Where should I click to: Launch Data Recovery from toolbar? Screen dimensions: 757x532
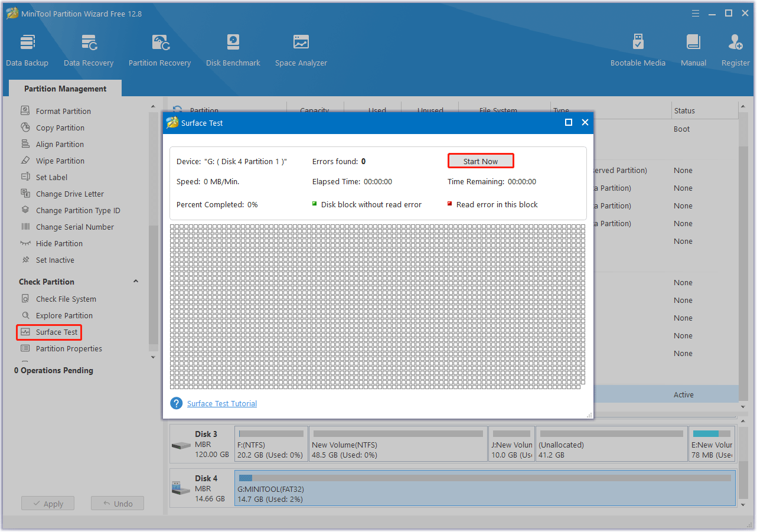(x=89, y=50)
